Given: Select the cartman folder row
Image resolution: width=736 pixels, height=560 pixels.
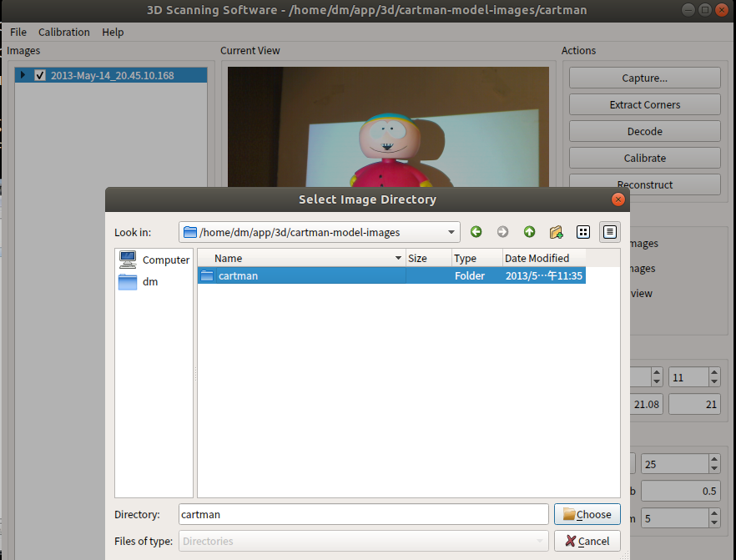Looking at the screenshot, I should [x=391, y=275].
